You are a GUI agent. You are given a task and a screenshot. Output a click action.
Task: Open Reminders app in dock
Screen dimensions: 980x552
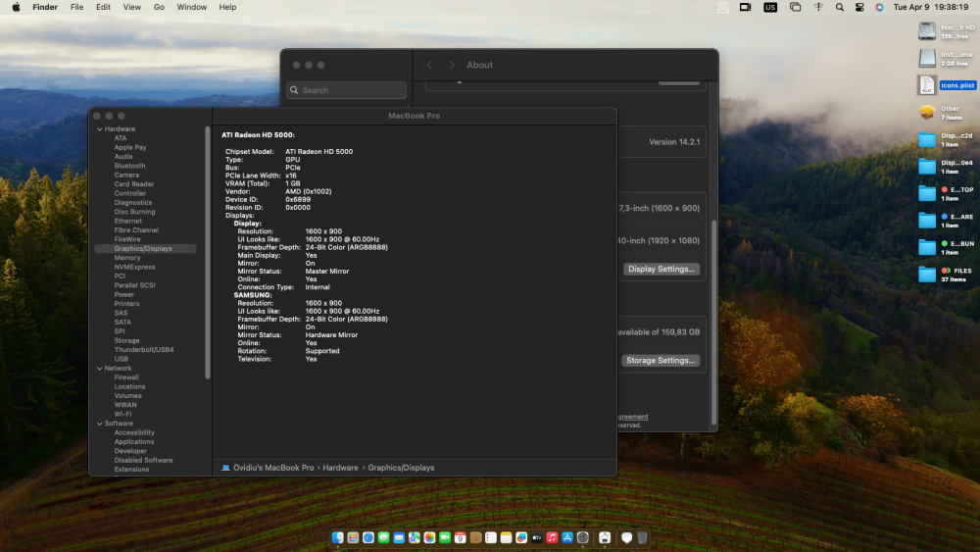[x=491, y=537]
